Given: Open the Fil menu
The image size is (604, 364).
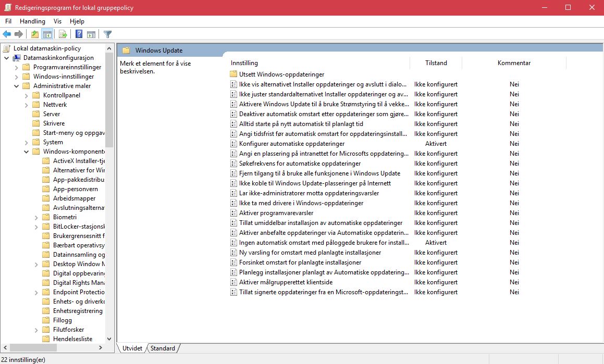Looking at the screenshot, I should (8, 21).
